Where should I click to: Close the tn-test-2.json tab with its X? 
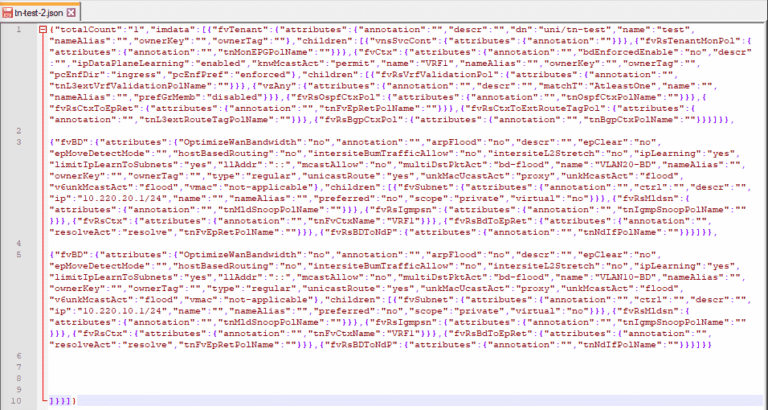[71, 12]
